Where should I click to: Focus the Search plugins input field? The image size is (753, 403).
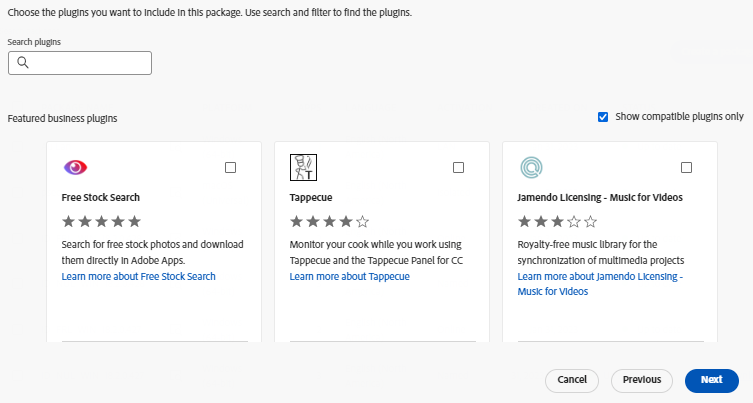pyautogui.click(x=80, y=63)
